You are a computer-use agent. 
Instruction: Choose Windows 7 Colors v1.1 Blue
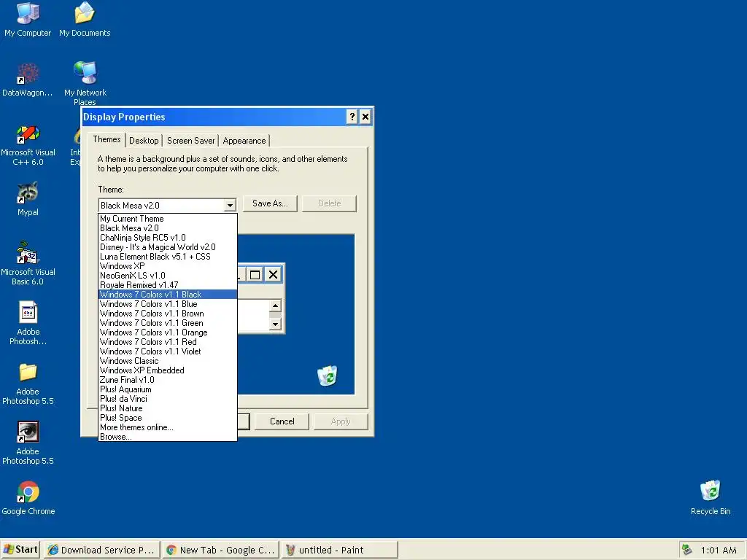(x=168, y=304)
